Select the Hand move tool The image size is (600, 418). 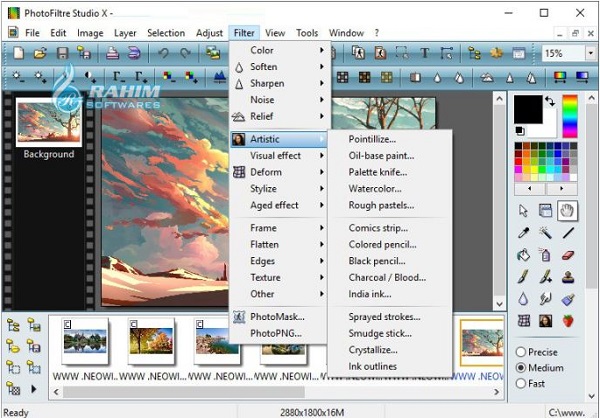568,210
